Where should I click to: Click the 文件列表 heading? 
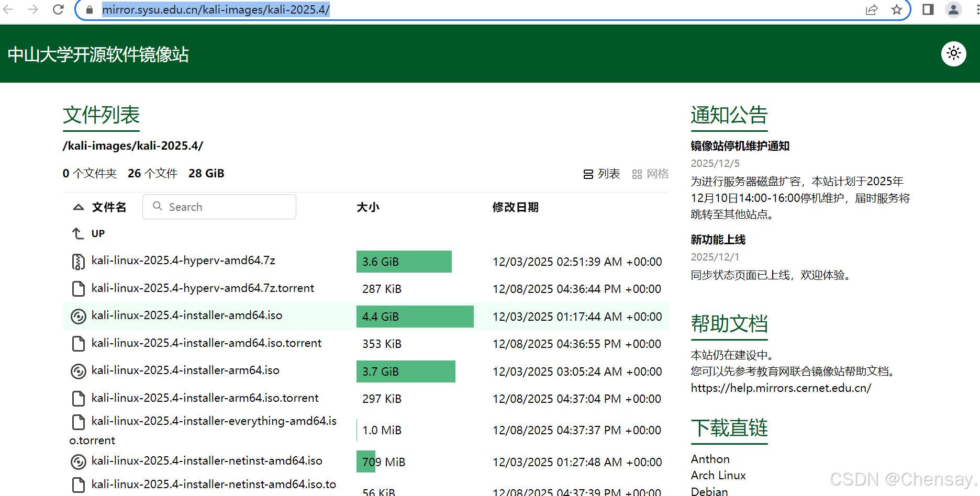[x=102, y=115]
